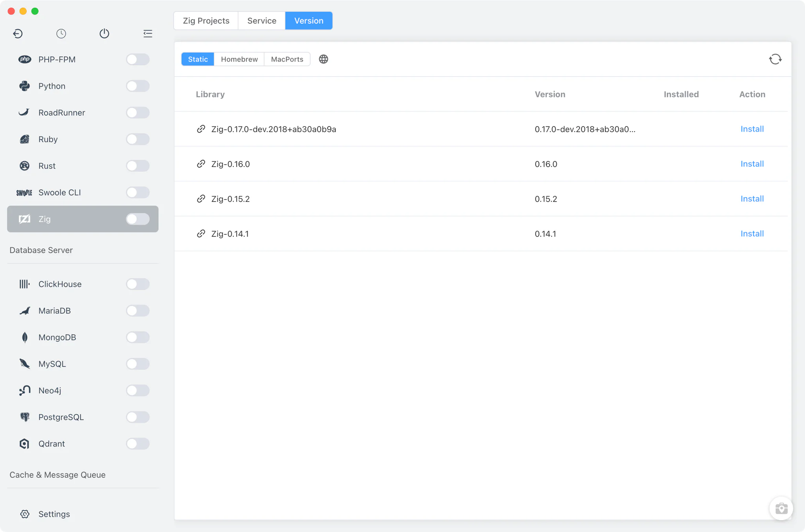This screenshot has width=805, height=532.
Task: Install Zig version 0.14.1
Action: (752, 234)
